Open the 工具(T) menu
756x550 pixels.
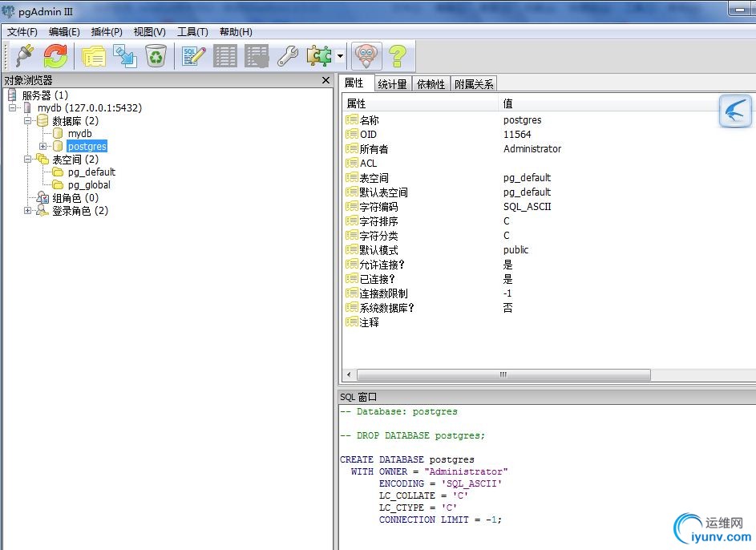click(x=192, y=32)
